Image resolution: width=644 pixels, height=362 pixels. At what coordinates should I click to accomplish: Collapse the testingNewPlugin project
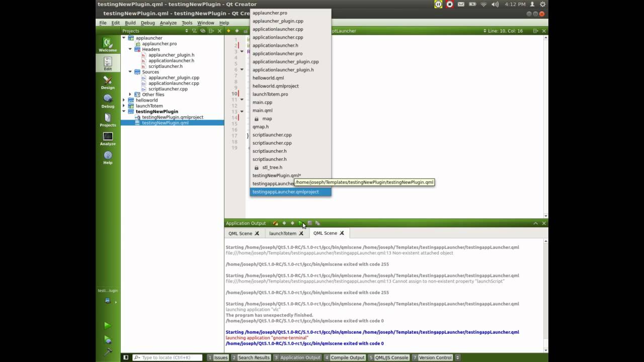pos(124,112)
